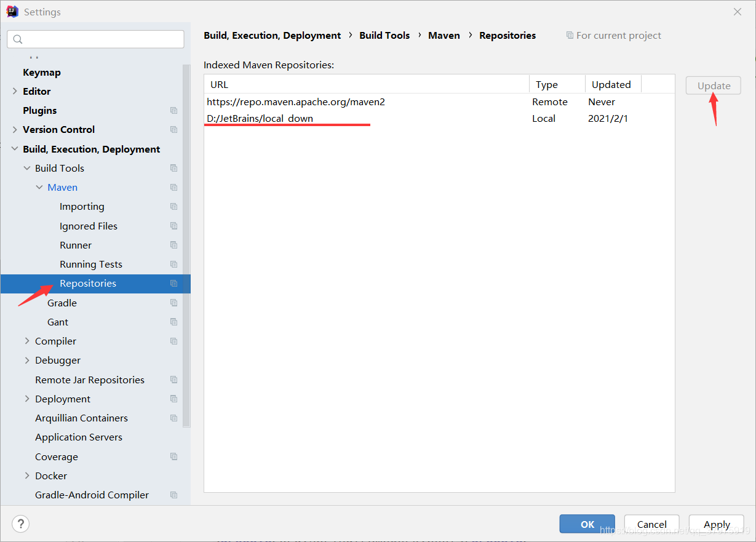The image size is (756, 542).
Task: Expand the Editor settings node
Action: (15, 91)
